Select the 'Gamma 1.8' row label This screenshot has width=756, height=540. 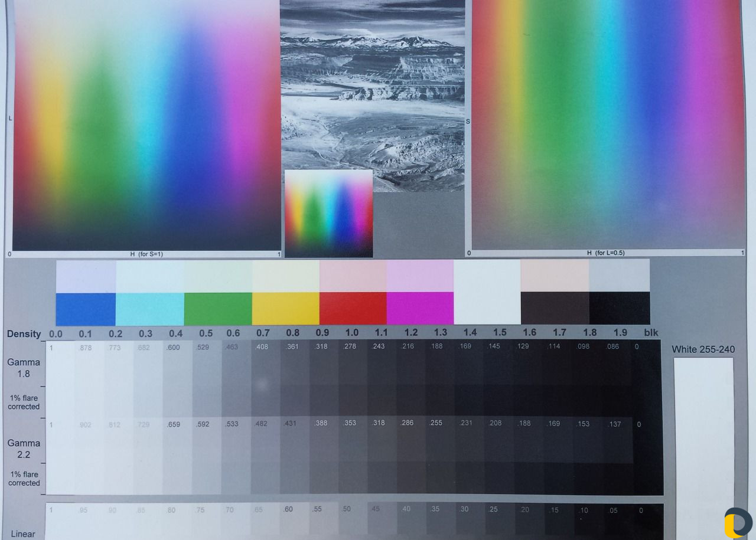[x=24, y=368]
